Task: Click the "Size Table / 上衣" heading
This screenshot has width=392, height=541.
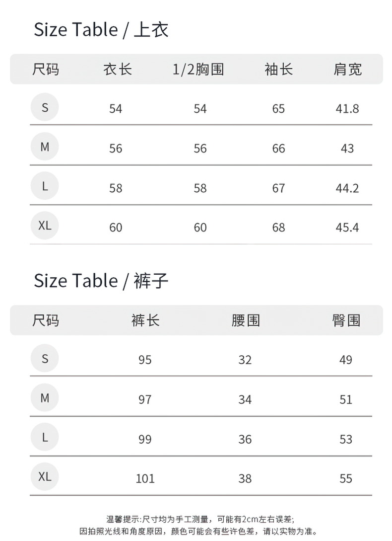Action: pos(101,30)
